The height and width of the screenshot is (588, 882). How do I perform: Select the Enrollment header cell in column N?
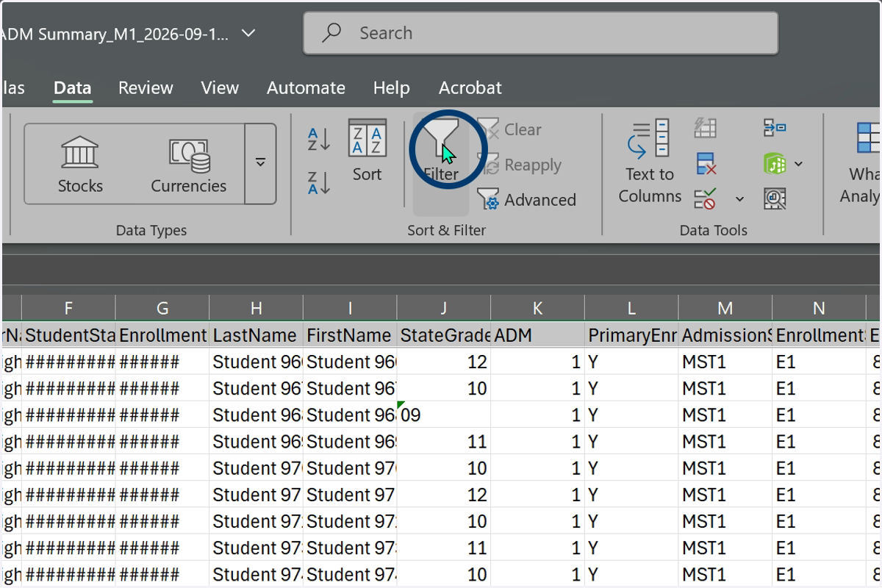819,335
